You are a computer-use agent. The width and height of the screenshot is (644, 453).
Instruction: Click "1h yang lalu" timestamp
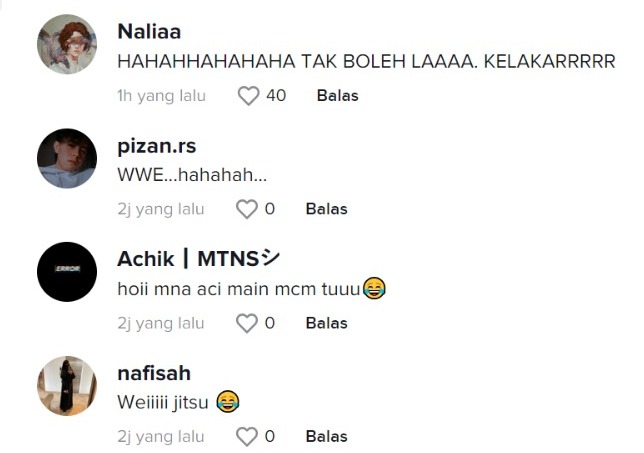tap(161, 96)
